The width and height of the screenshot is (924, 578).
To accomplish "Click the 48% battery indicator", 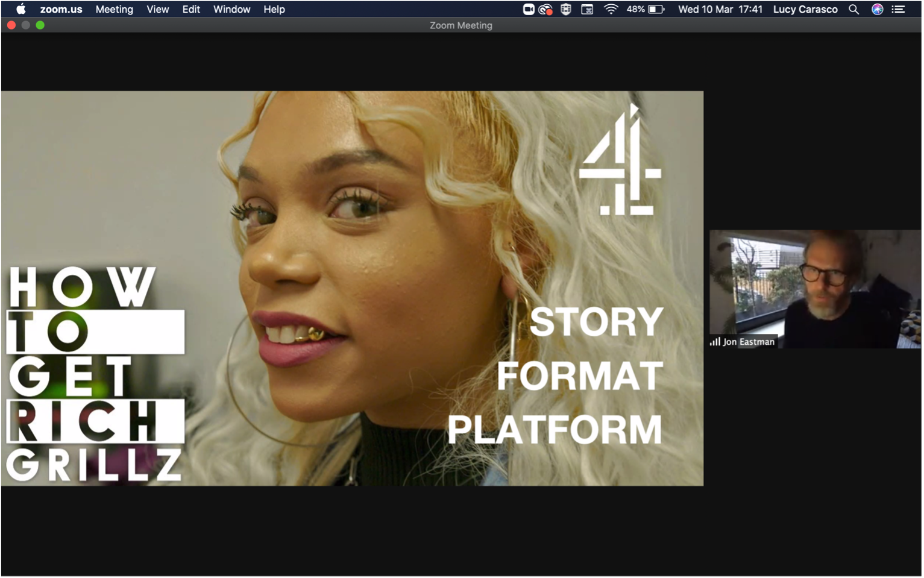I will pyautogui.click(x=645, y=9).
